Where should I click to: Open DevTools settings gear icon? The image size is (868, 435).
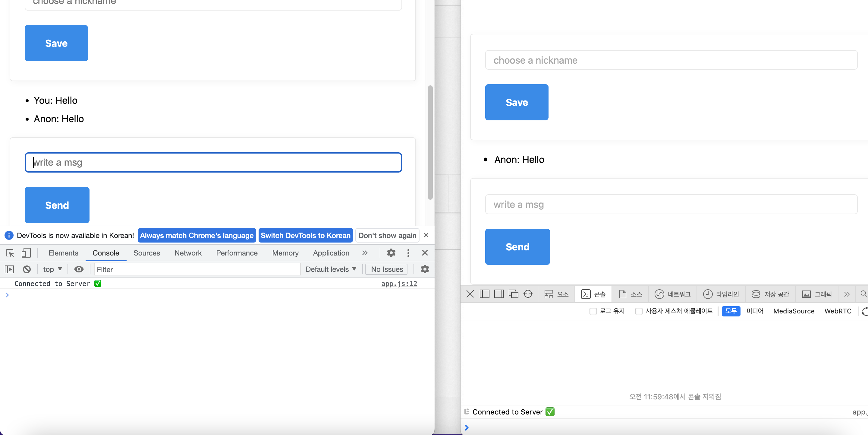[x=391, y=253]
